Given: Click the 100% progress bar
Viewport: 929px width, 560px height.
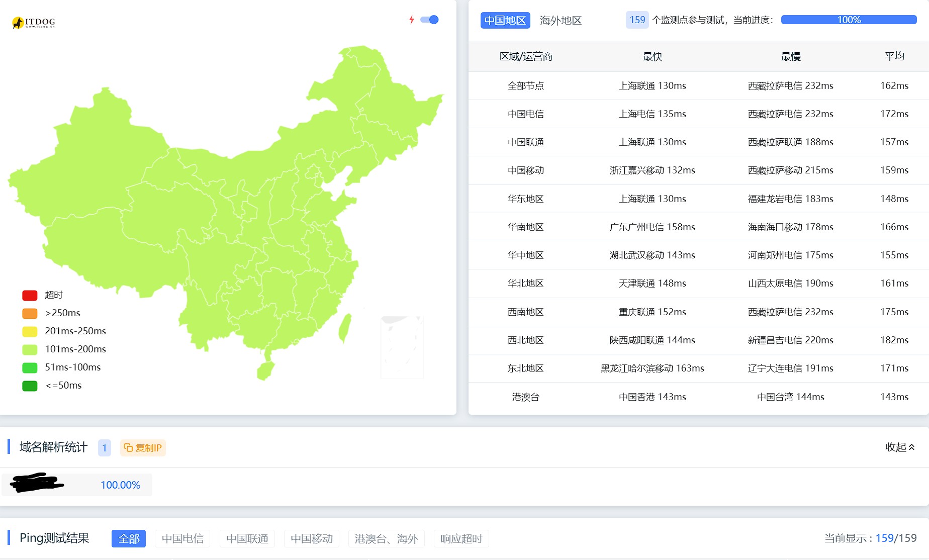Looking at the screenshot, I should 849,20.
